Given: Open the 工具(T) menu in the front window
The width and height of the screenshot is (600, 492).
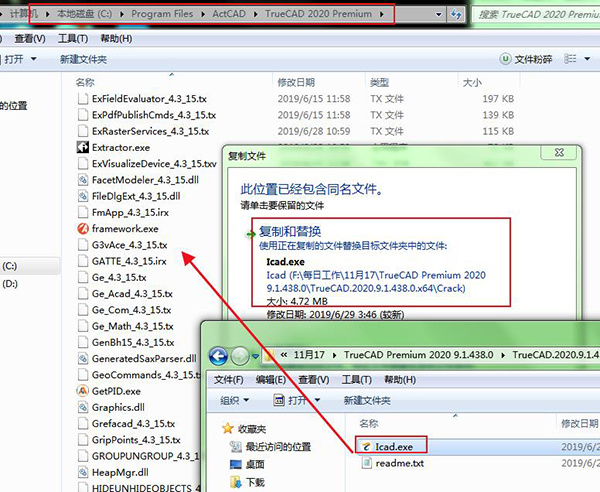Looking at the screenshot, I should coord(356,380).
